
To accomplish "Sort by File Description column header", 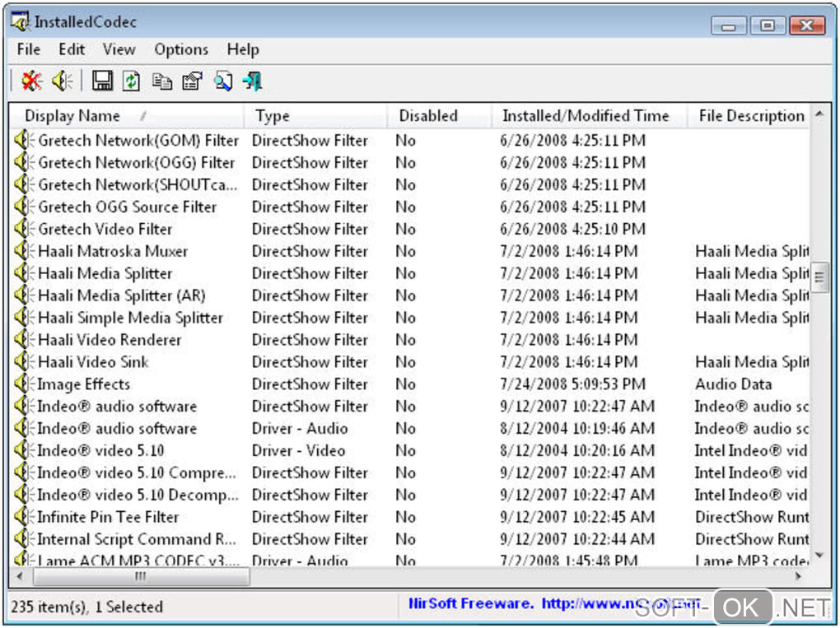I will point(749,116).
